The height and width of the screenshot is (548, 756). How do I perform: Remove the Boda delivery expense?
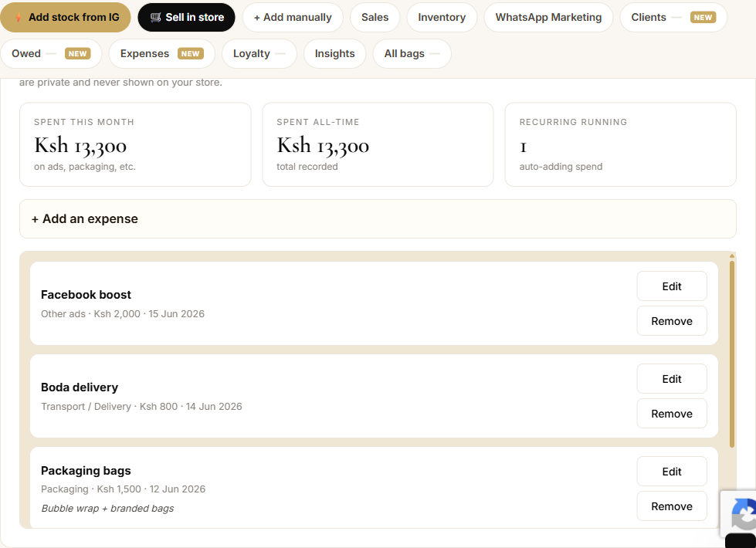[x=672, y=414]
